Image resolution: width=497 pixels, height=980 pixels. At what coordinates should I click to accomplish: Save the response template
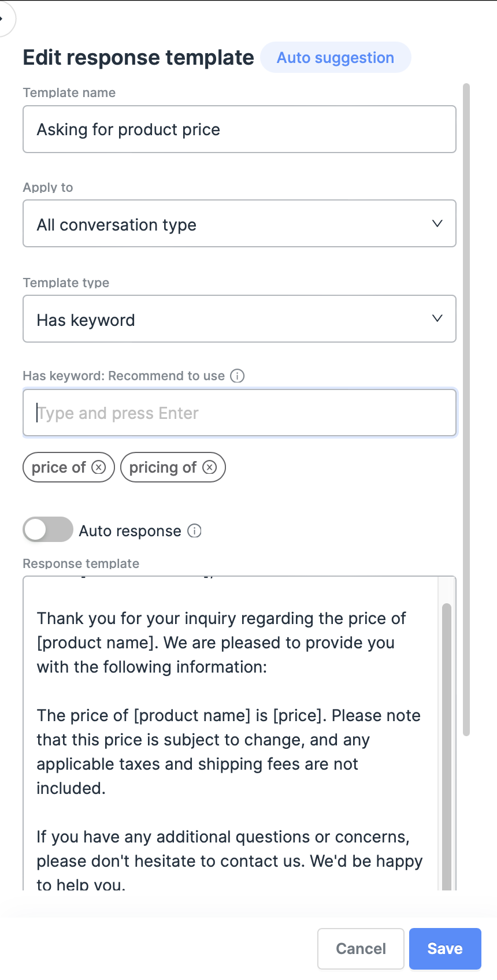click(444, 949)
